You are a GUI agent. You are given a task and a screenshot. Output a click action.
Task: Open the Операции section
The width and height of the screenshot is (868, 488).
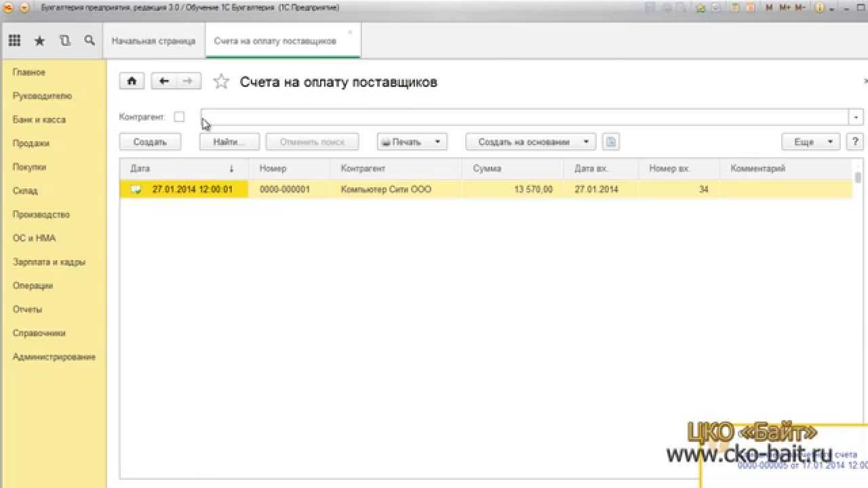[x=33, y=285]
